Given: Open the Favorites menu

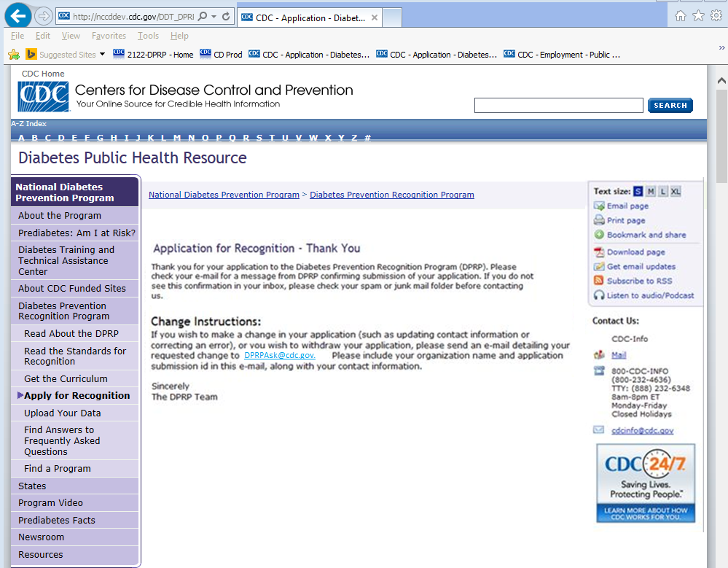Looking at the screenshot, I should (109, 36).
